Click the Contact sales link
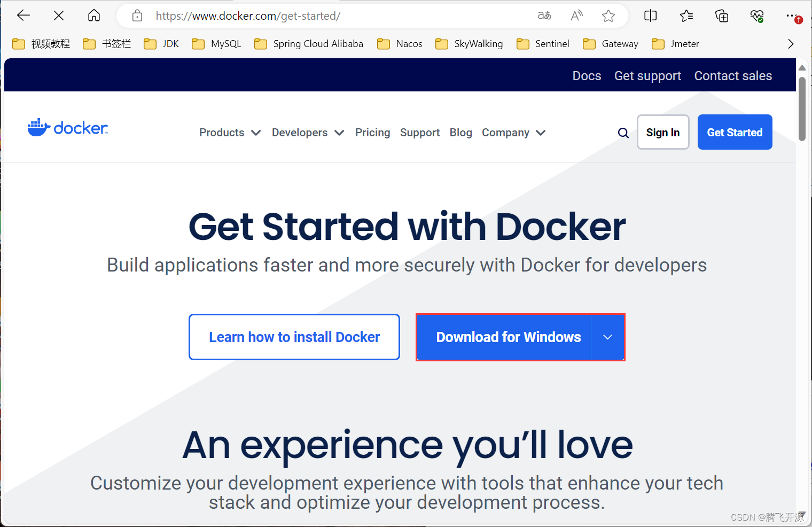This screenshot has height=527, width=812. coord(733,76)
